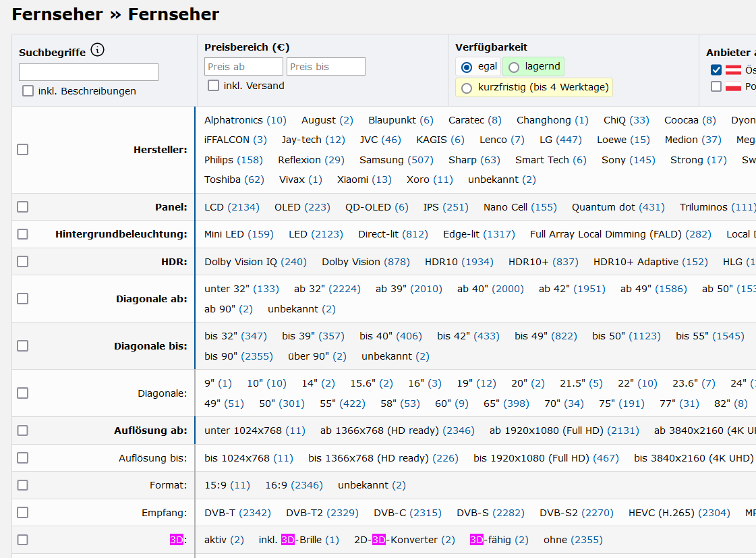The width and height of the screenshot is (756, 558).
Task: Open the Suchbegriffe info icon
Action: pos(97,50)
